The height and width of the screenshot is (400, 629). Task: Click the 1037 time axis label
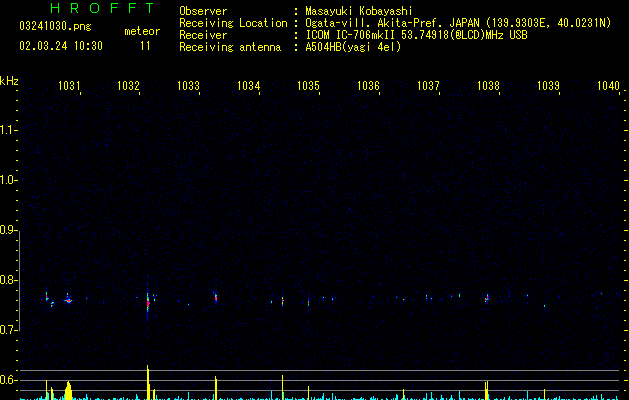point(428,85)
